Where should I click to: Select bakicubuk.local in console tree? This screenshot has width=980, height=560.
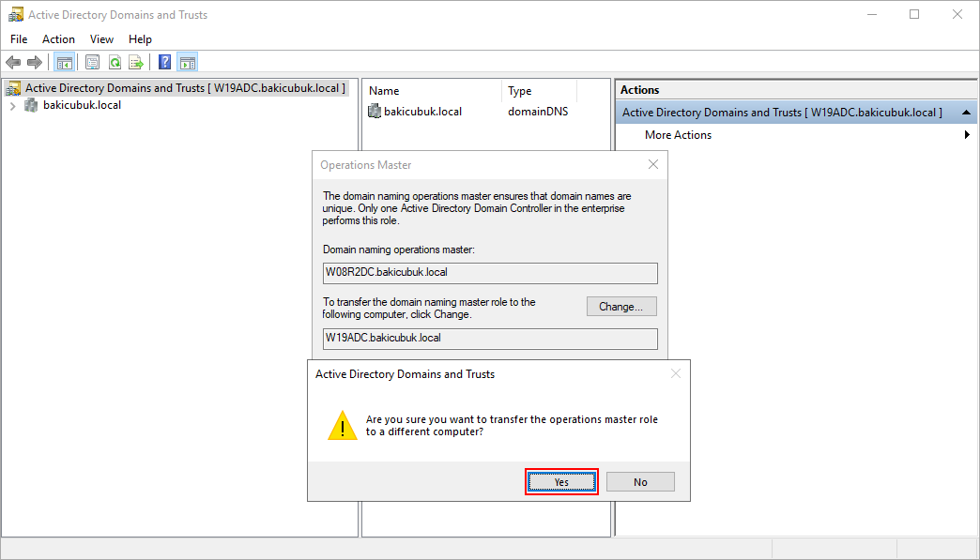[82, 105]
